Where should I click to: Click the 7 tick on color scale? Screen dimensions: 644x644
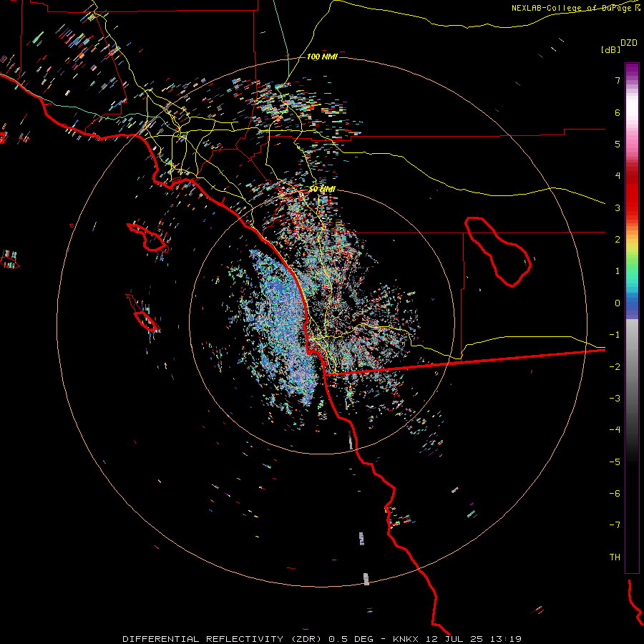coord(618,80)
